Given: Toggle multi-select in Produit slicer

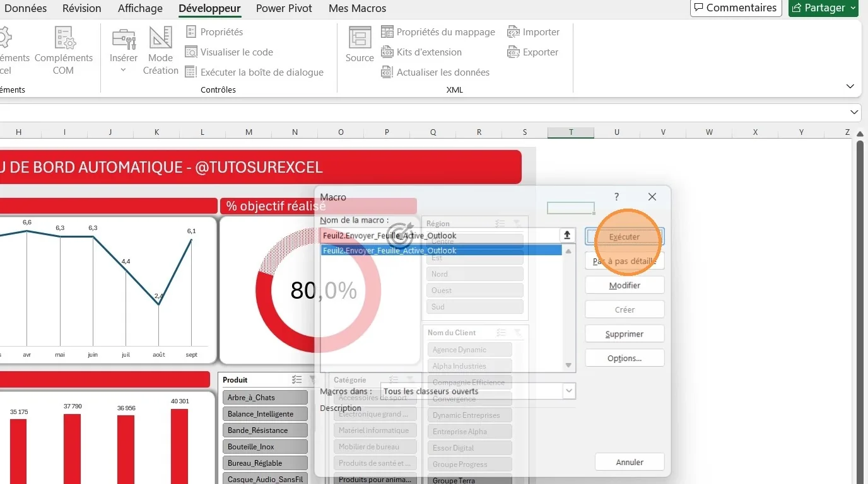Looking at the screenshot, I should click(297, 380).
